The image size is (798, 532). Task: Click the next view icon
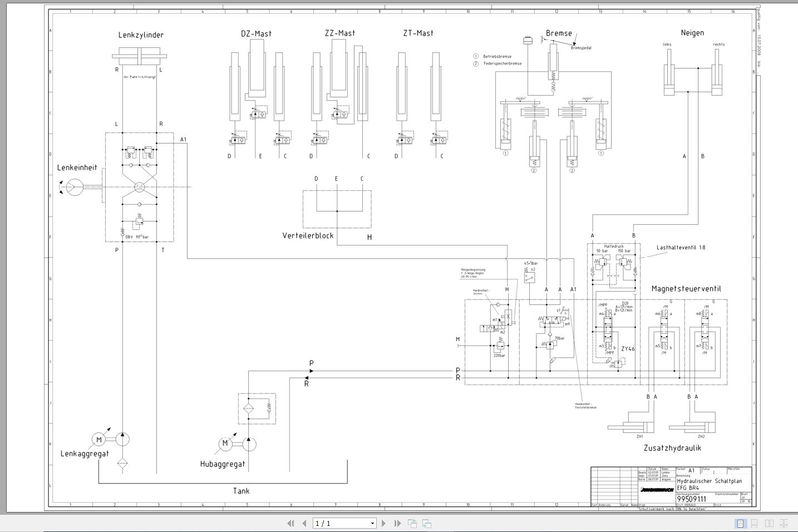click(427, 523)
